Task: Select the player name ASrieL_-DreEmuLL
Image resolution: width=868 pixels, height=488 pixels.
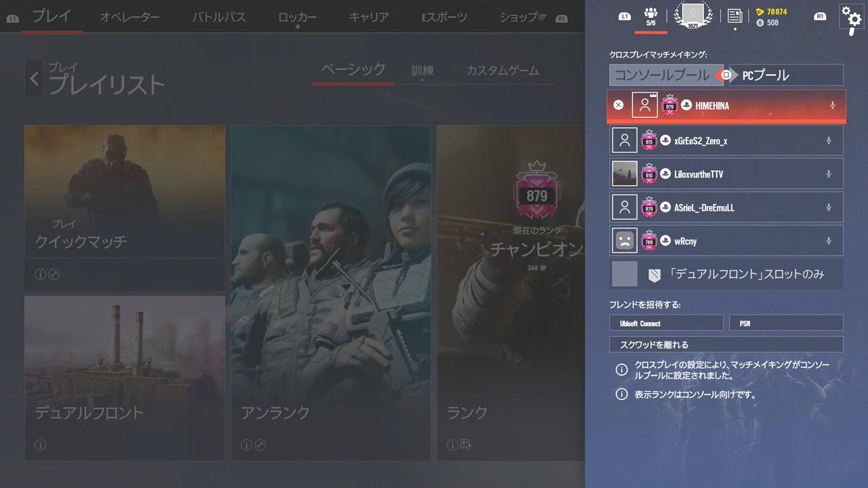Action: click(705, 207)
